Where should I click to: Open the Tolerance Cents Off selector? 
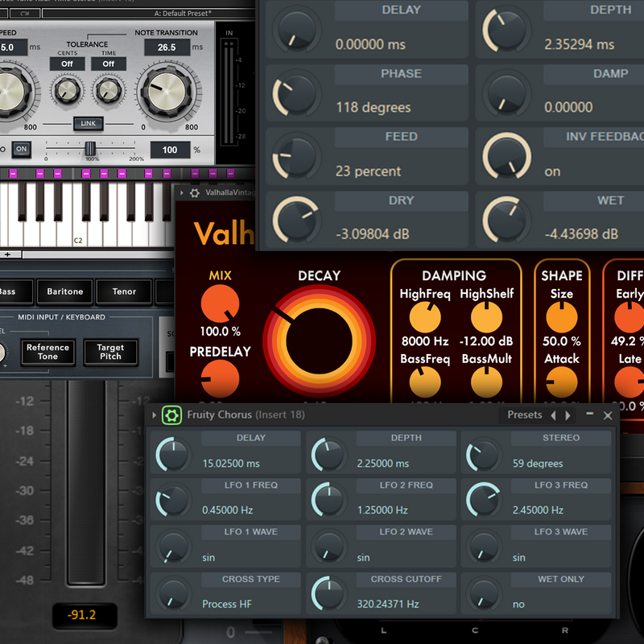(66, 64)
